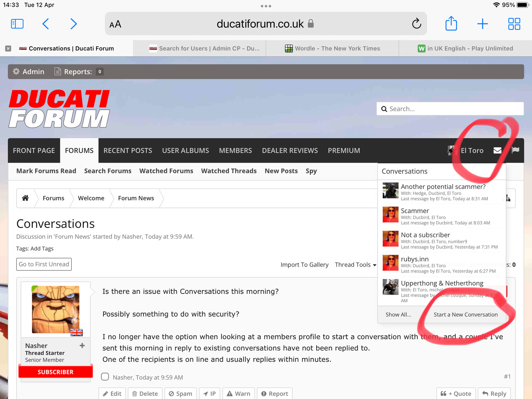Click the forum Search field
The height and width of the screenshot is (399, 532).
(x=450, y=109)
